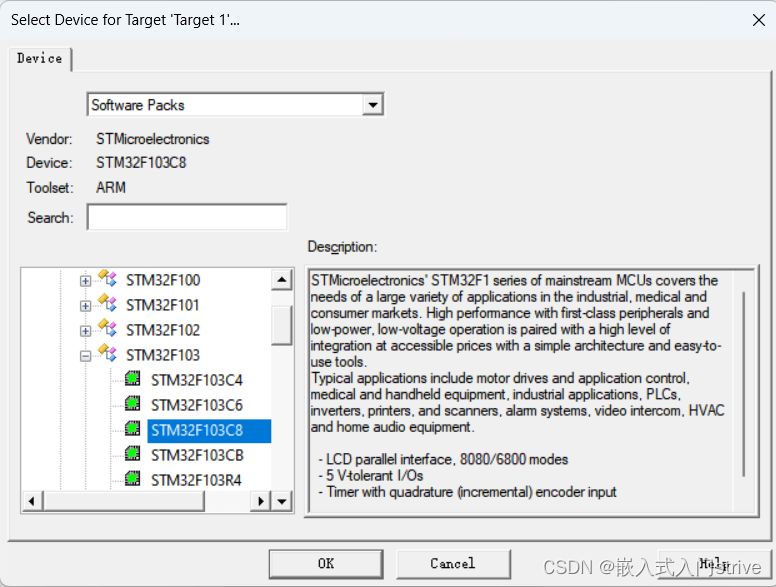Select STM32F103C4 in the device tree
This screenshot has height=587, width=776.
click(x=197, y=380)
